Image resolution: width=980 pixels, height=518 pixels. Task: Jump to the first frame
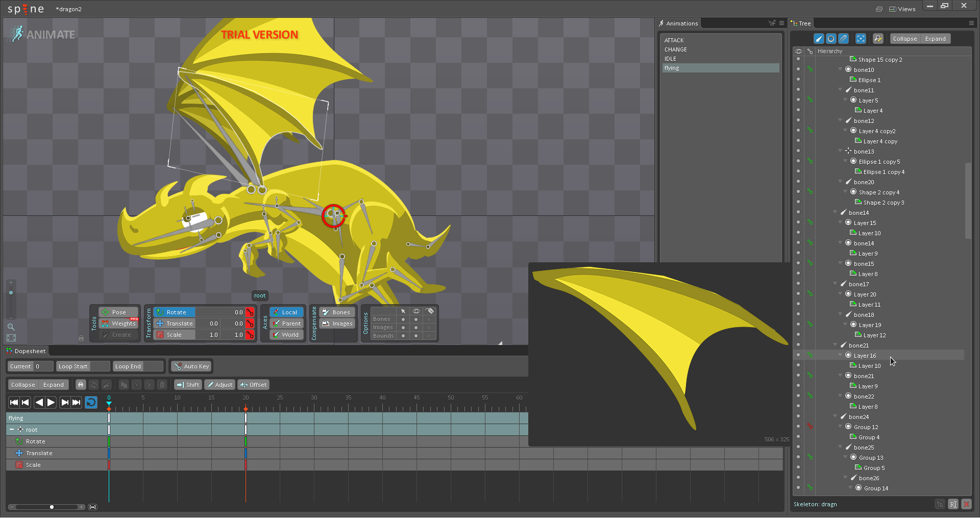point(14,403)
